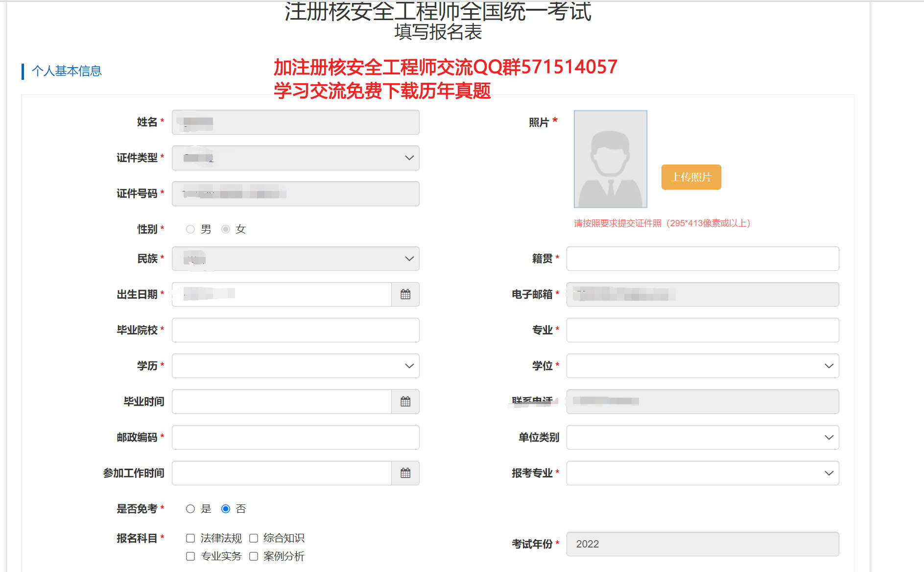Enable the 综合知识 checkbox
Screen dimensions: 924x572
[253, 538]
